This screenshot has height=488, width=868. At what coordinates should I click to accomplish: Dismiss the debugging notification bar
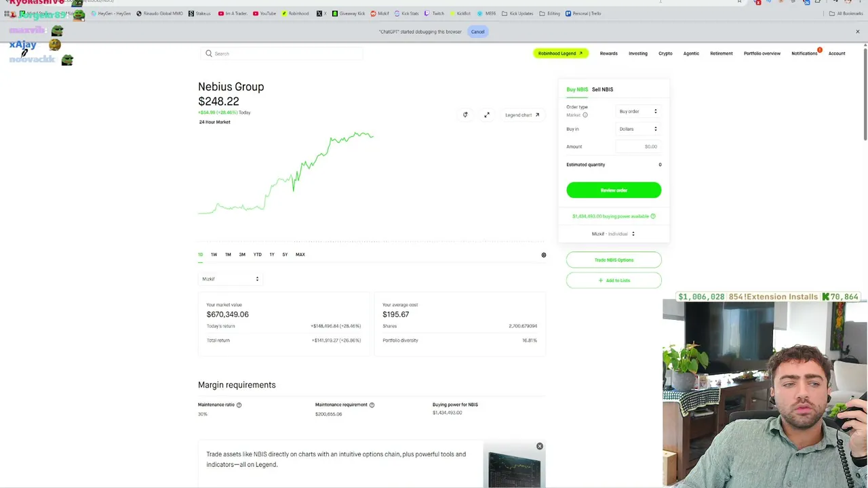pyautogui.click(x=857, y=32)
